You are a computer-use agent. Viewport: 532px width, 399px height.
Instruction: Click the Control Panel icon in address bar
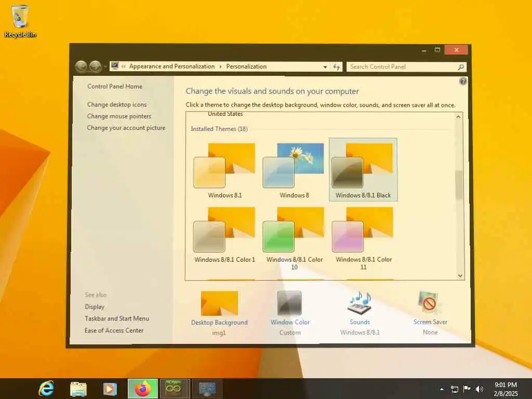[115, 66]
